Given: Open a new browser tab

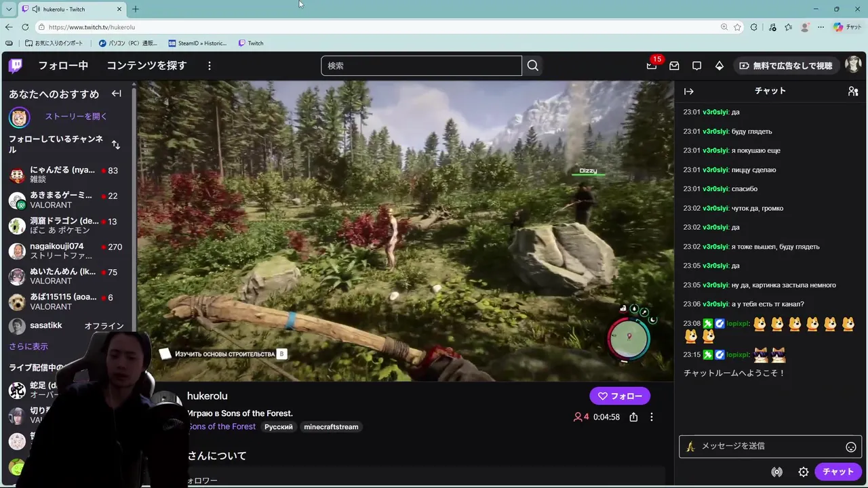Looking at the screenshot, I should [135, 9].
